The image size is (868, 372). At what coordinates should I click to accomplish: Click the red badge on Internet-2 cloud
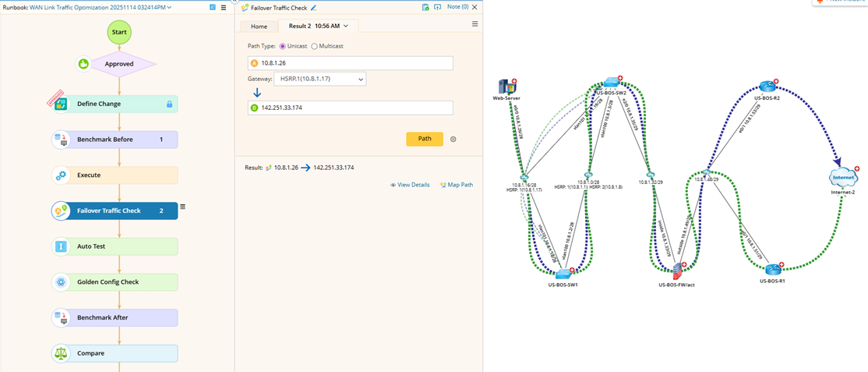[x=857, y=168]
